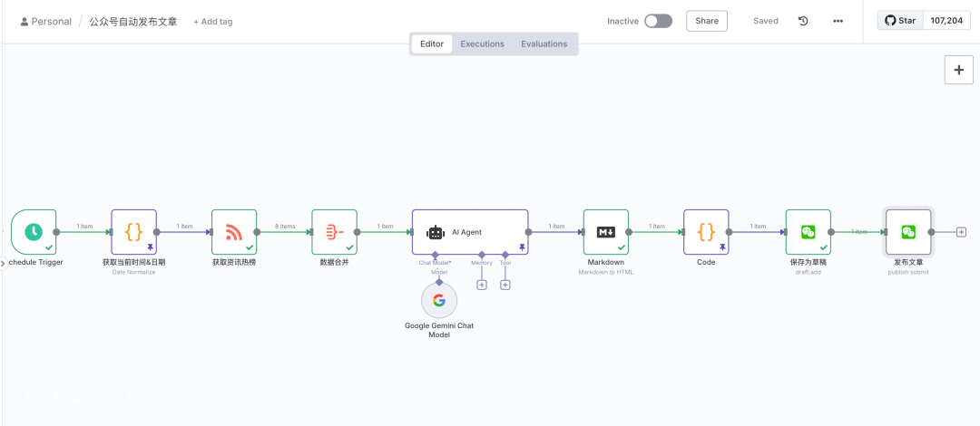The height and width of the screenshot is (426, 980).
Task: Click the + Add tag field
Action: point(213,22)
